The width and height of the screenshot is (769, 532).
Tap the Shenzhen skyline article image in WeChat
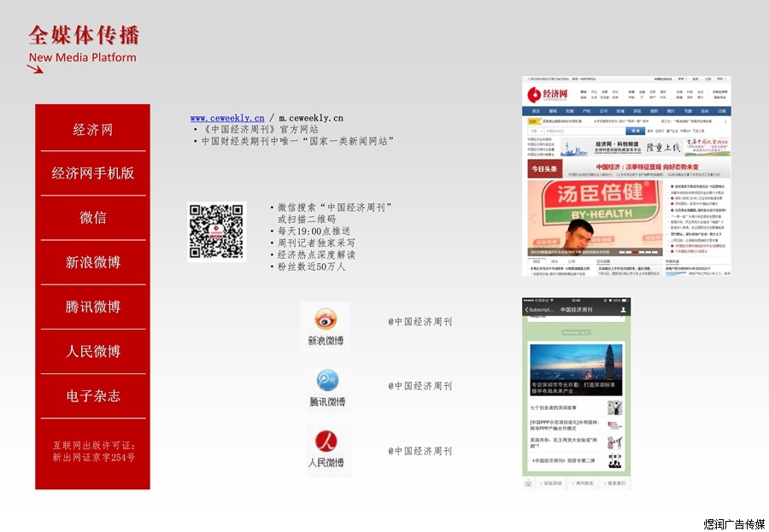(576, 370)
